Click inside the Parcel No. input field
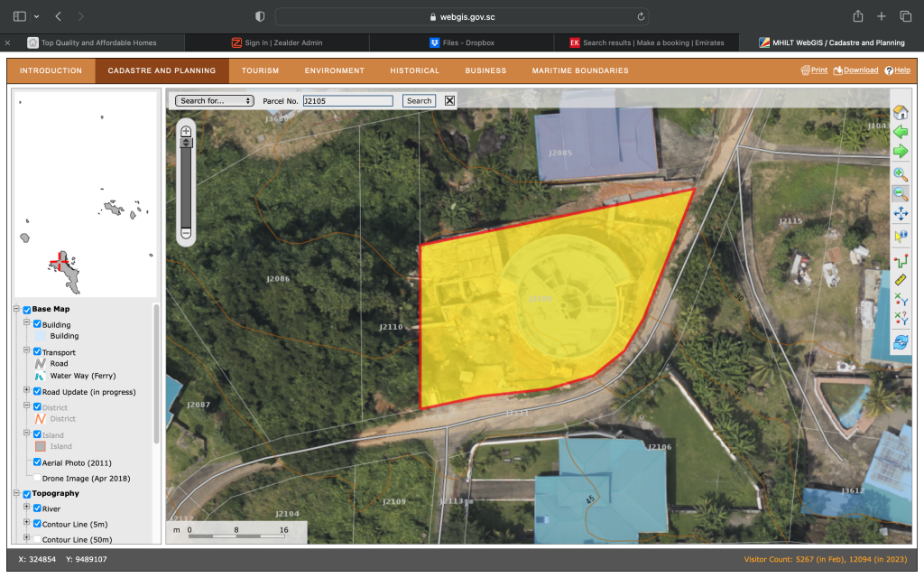Screen dimensions: 924x578 click(347, 101)
